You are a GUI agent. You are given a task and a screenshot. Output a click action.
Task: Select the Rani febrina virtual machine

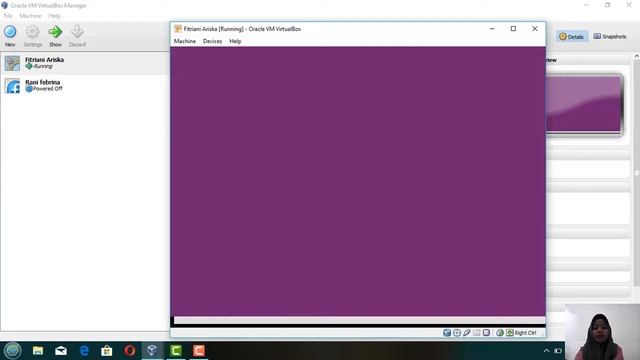click(85, 86)
